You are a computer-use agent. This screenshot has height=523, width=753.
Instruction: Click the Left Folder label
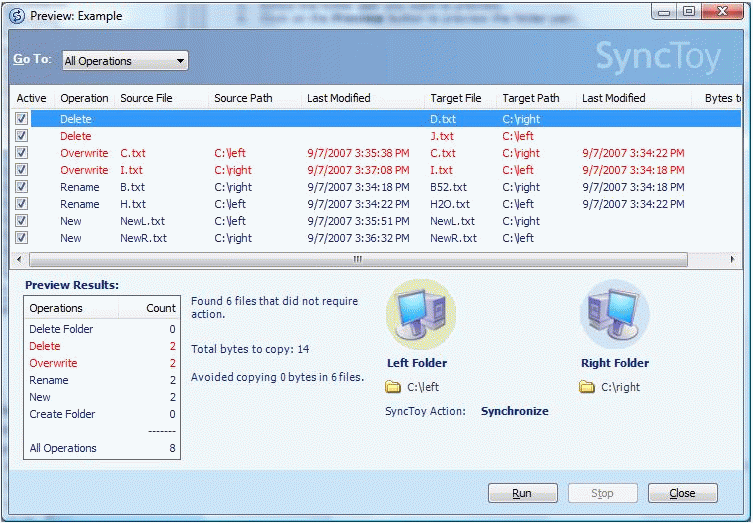coord(417,363)
